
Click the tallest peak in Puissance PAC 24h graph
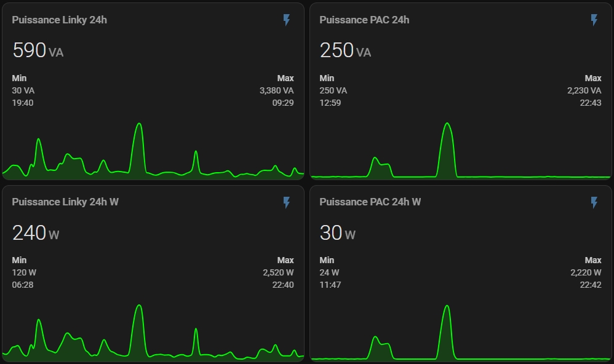click(447, 125)
